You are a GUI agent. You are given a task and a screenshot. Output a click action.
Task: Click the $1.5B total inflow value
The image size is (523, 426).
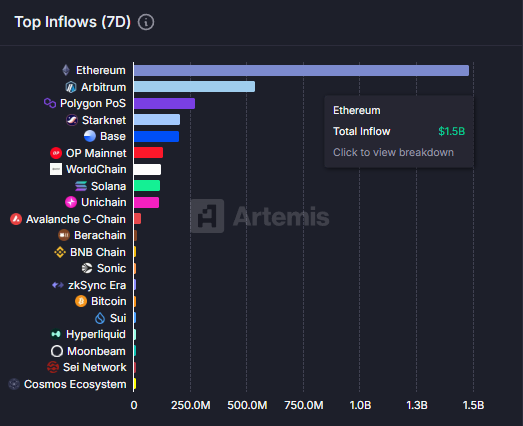451,131
